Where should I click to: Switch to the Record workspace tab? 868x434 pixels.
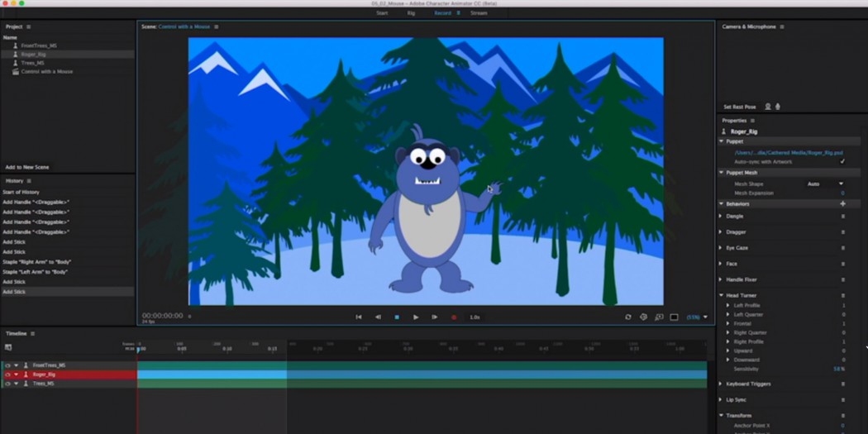point(442,12)
